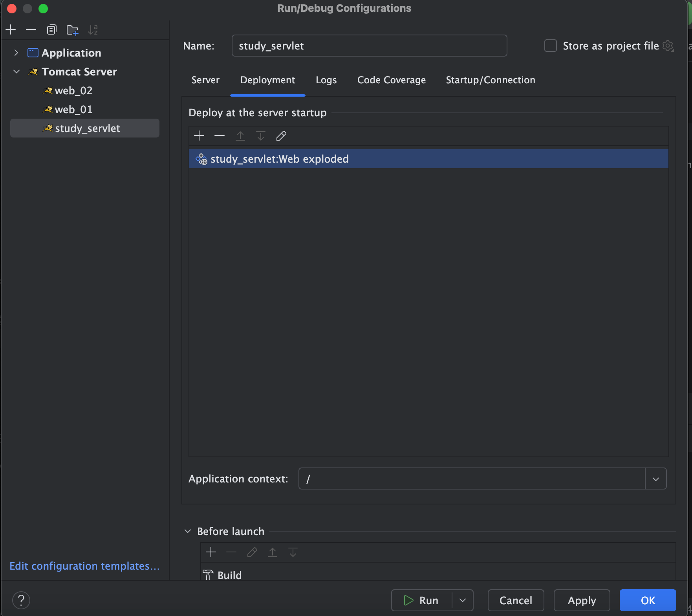Add a Before launch task

(211, 552)
